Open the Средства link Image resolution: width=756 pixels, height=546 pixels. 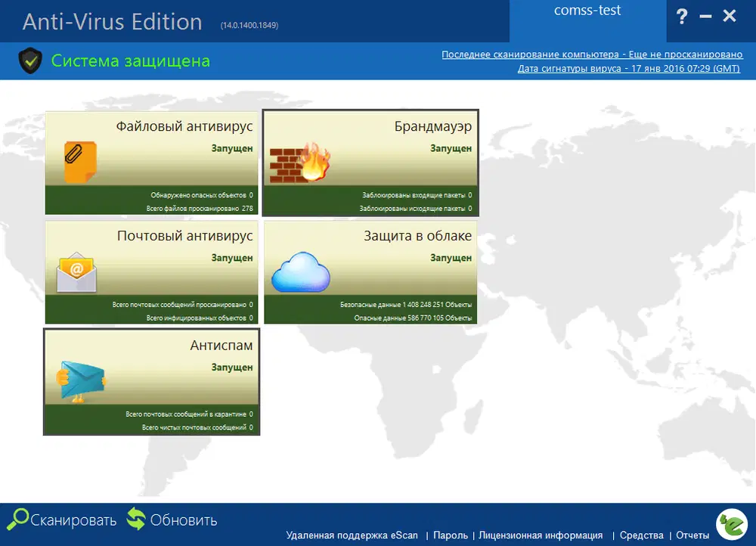tap(641, 535)
